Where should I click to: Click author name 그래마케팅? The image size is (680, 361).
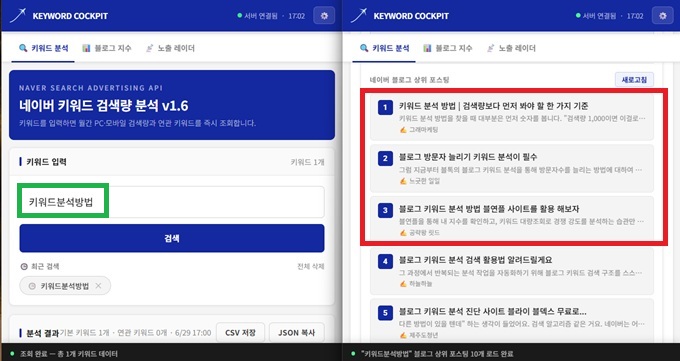click(x=424, y=130)
